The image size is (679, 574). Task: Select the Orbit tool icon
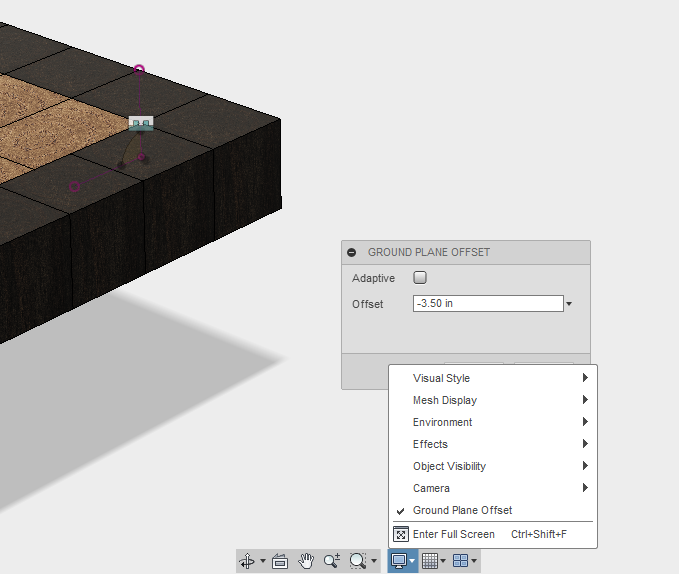click(x=247, y=561)
